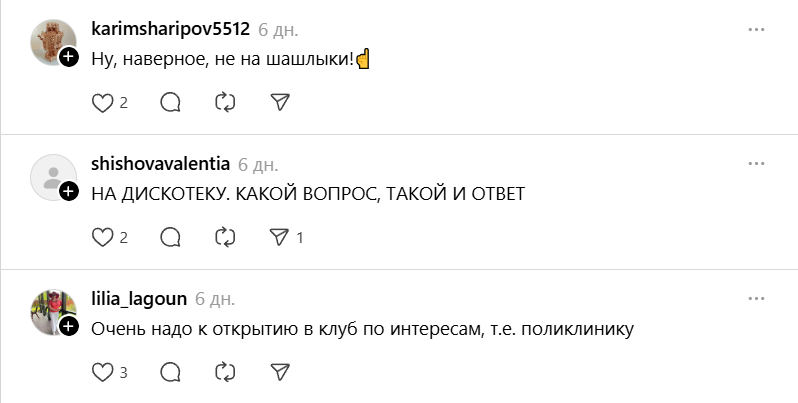The width and height of the screenshot is (798, 403).
Task: Share karimsharipov5512's comment via send icon
Action: coord(280,102)
